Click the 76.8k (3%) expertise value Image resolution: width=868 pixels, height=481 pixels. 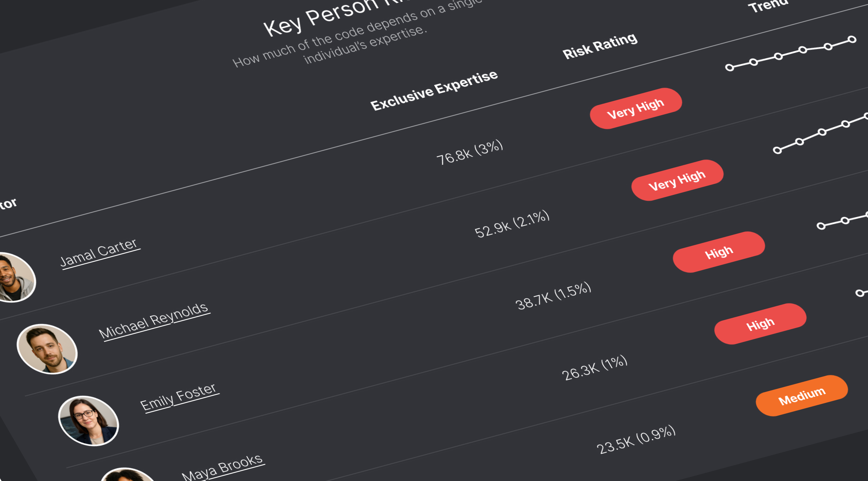[470, 152]
